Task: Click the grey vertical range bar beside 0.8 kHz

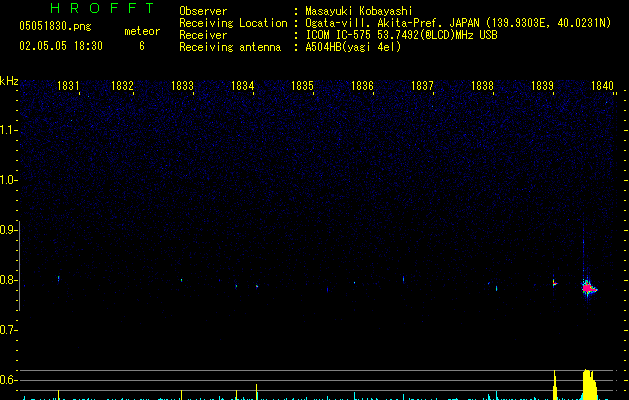Action: (x=20, y=265)
